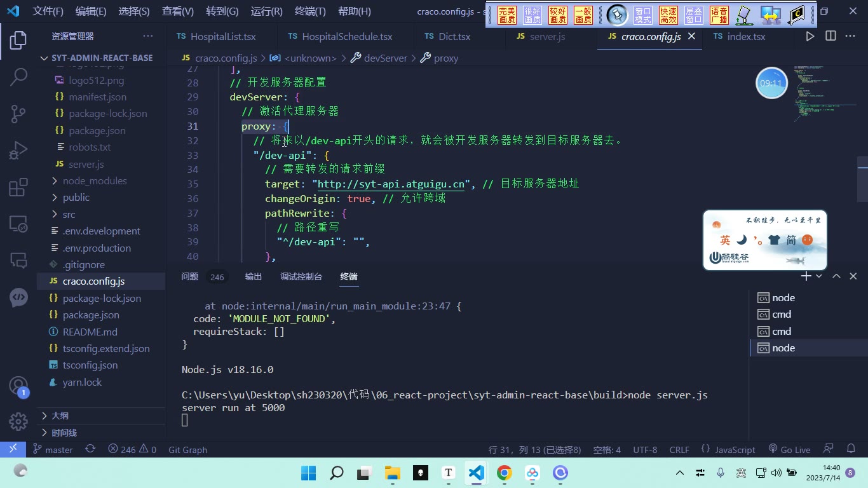The height and width of the screenshot is (488, 868).
Task: Open the Accounts icon in activity bar
Action: pyautogui.click(x=18, y=386)
